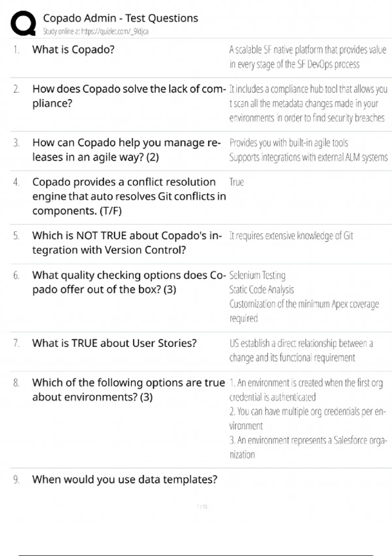Click the page number indicator at bottom

tap(202, 507)
